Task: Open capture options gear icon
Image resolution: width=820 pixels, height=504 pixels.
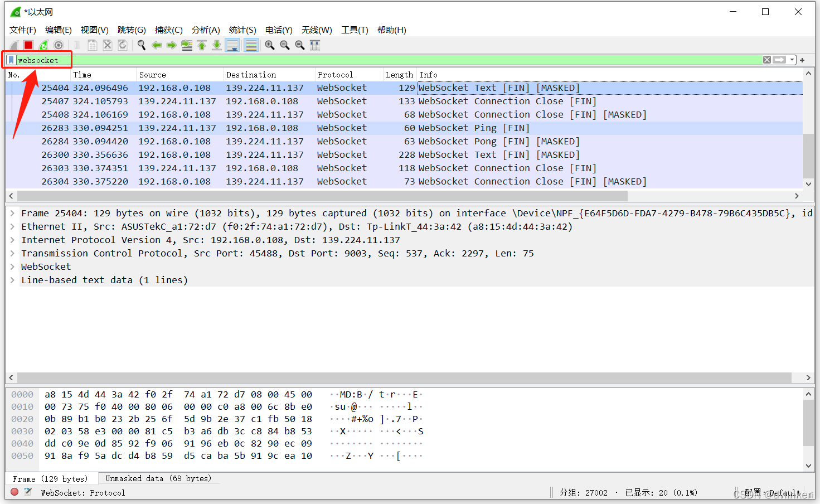Action: point(59,45)
